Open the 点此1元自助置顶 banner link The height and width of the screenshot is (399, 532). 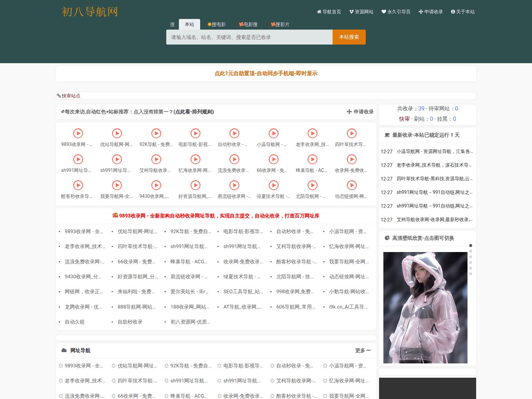click(266, 73)
